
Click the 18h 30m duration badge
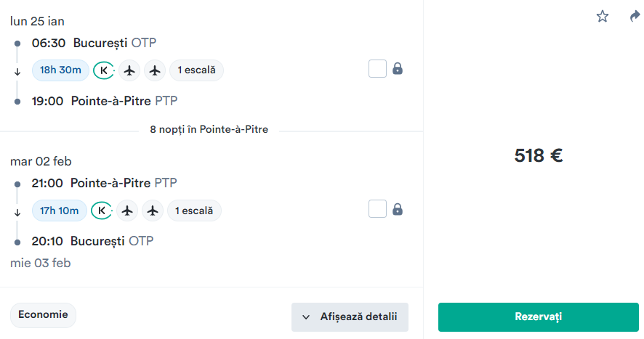(x=60, y=70)
